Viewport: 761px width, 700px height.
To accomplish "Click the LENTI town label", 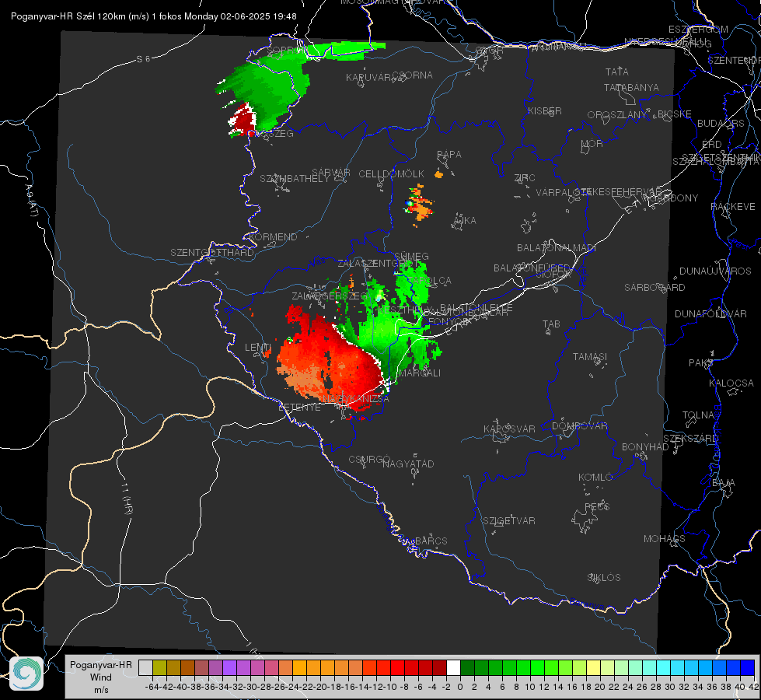I will pos(258,348).
